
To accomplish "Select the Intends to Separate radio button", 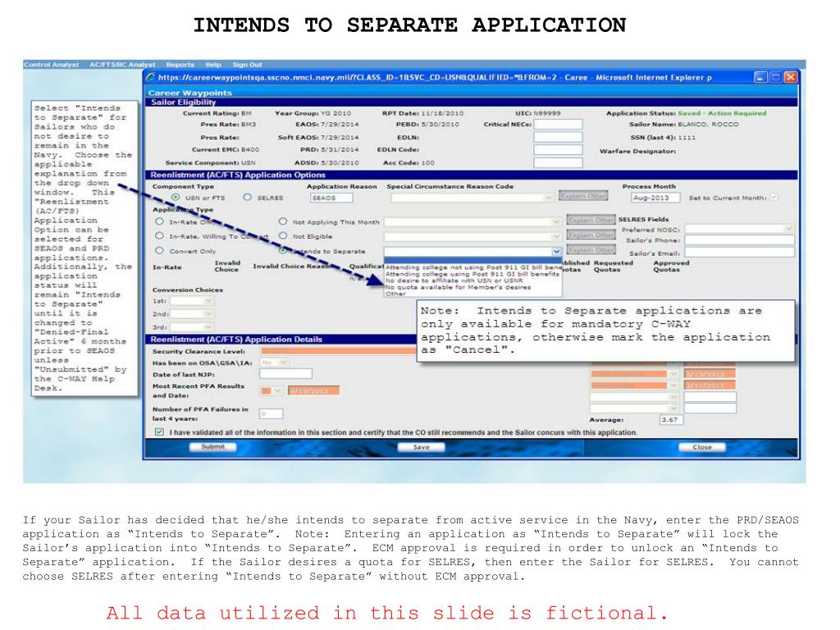I will 283,250.
